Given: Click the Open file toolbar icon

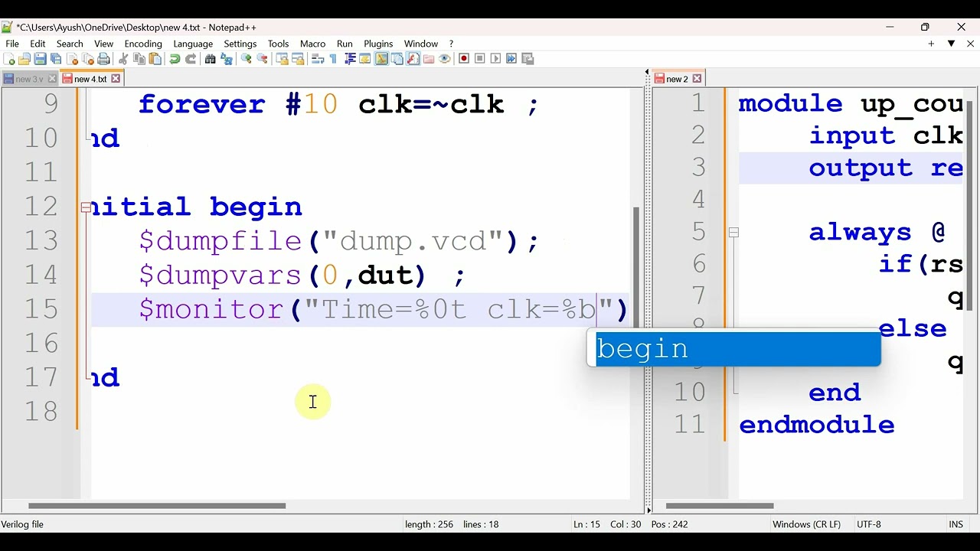Looking at the screenshot, I should pyautogui.click(x=24, y=59).
